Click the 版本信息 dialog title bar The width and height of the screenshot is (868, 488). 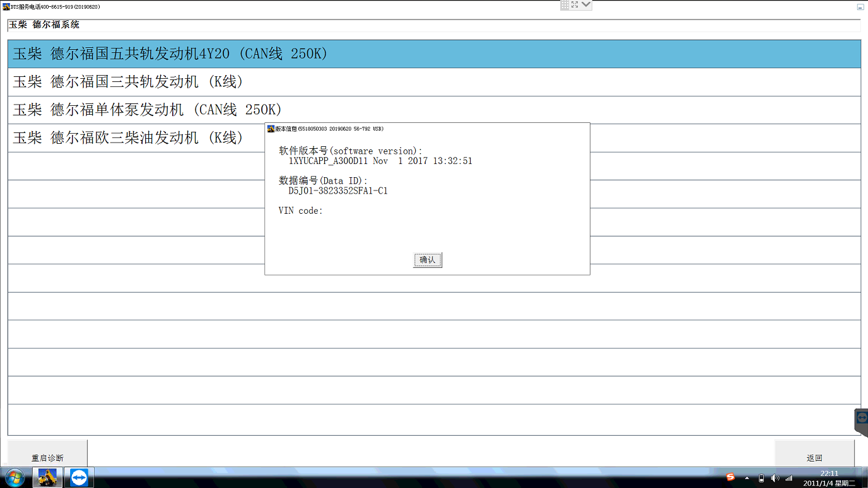(x=427, y=129)
